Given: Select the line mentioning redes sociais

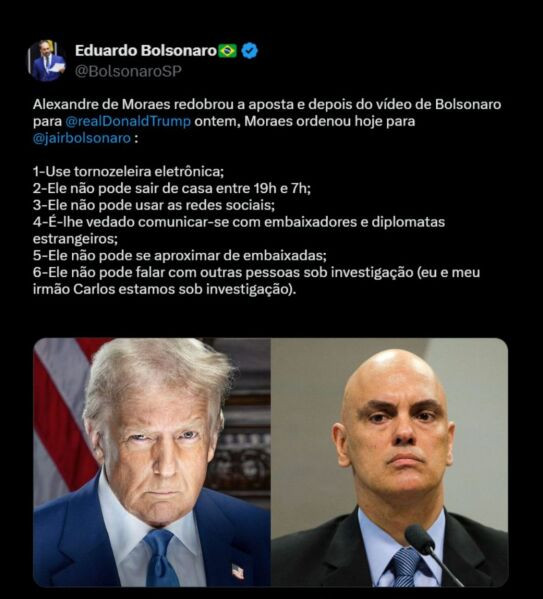Looking at the screenshot, I should pos(154,205).
